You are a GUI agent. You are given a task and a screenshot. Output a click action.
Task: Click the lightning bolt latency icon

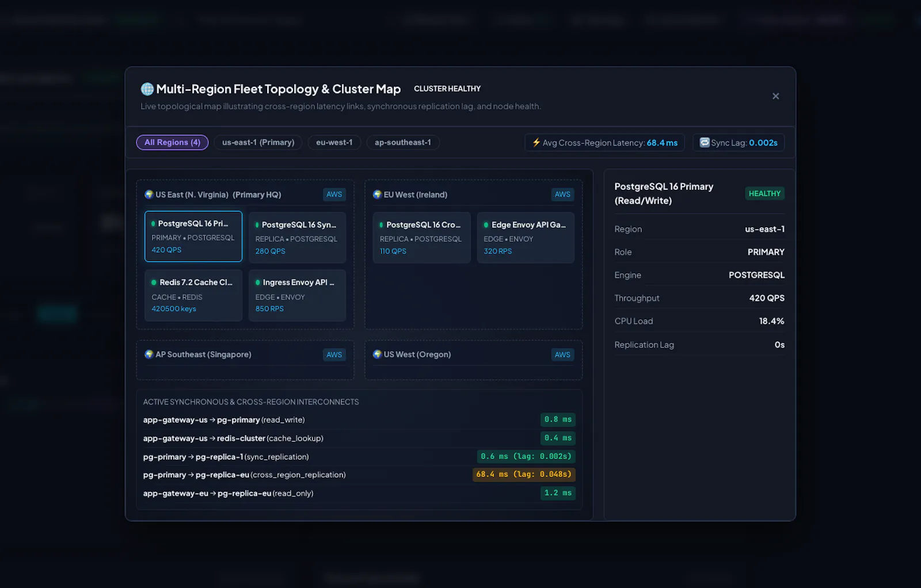[536, 142]
